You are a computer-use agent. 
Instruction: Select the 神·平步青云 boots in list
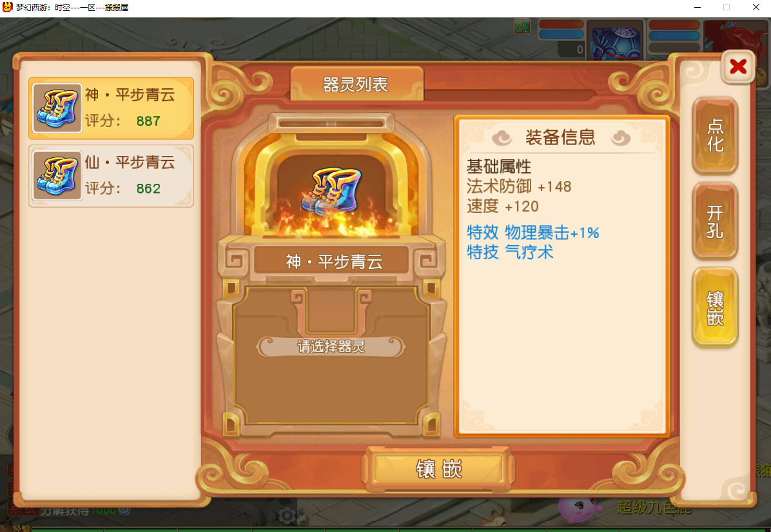(111, 108)
